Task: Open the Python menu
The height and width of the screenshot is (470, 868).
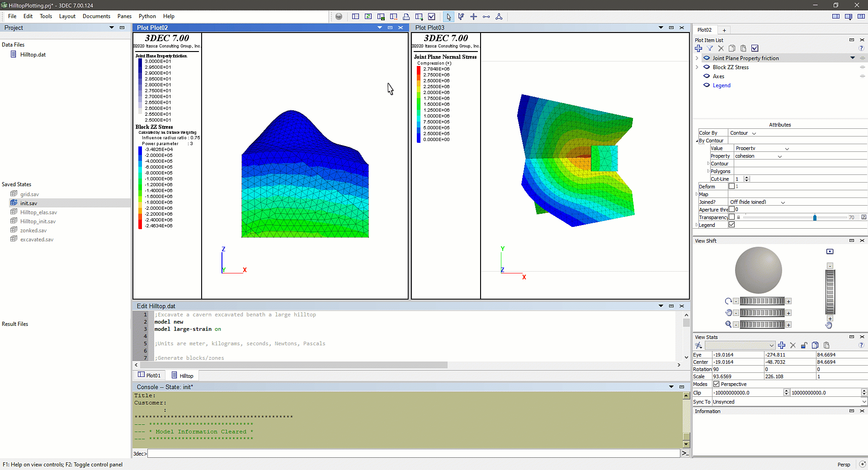Action: (x=147, y=16)
